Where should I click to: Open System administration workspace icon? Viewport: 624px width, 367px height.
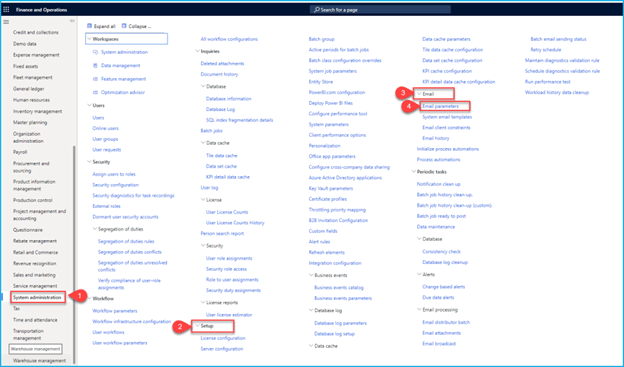tap(95, 52)
